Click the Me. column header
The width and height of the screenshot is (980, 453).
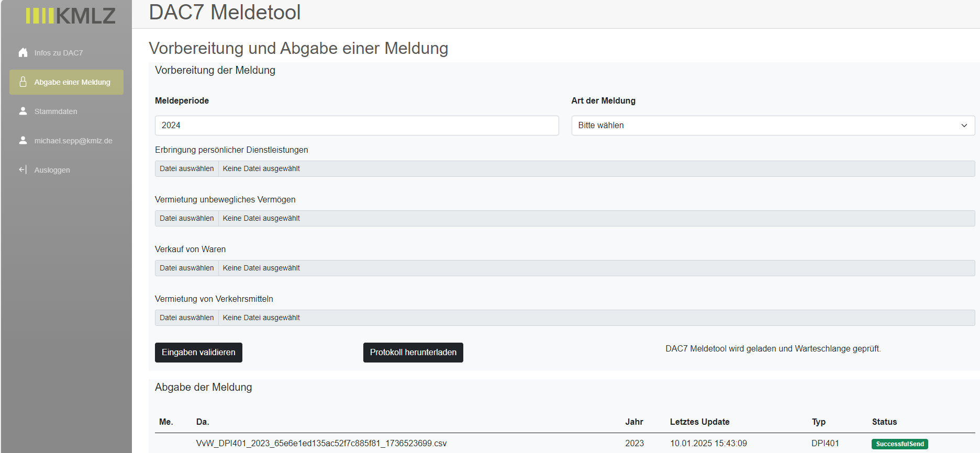point(166,422)
